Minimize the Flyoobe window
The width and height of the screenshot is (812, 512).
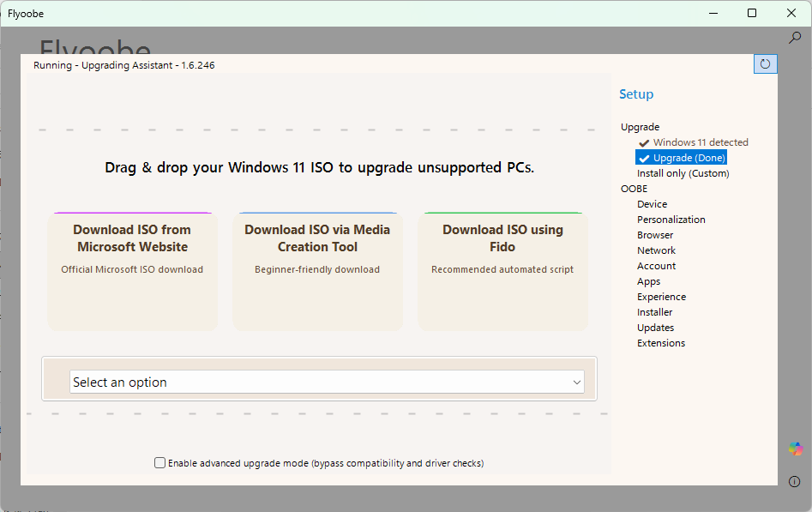(x=713, y=13)
